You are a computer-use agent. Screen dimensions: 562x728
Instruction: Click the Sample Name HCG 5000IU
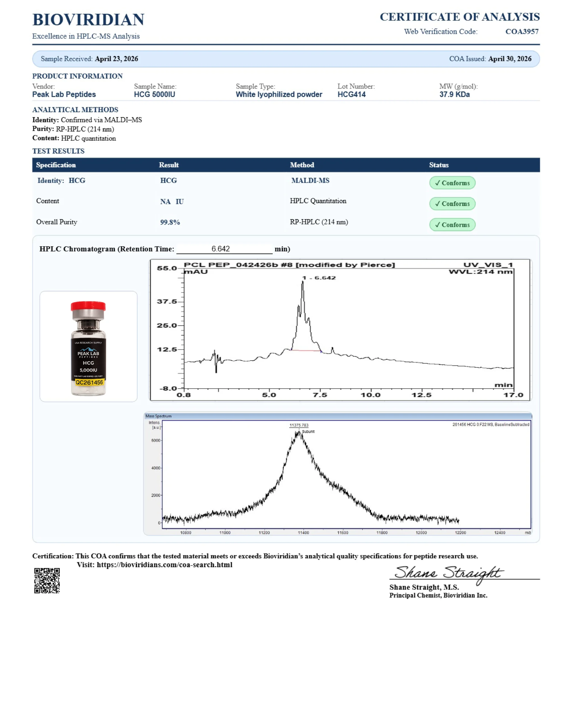point(155,94)
